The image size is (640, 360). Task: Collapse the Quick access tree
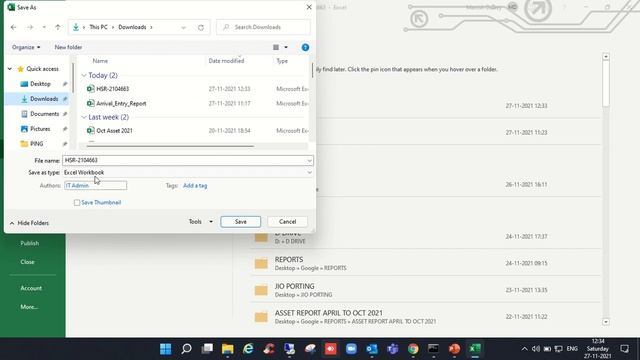pyautogui.click(x=10, y=69)
